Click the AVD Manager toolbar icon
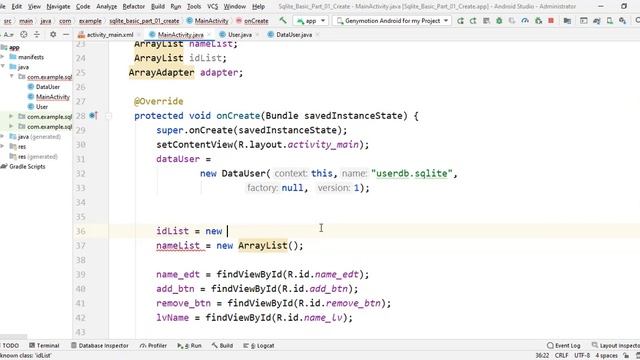Viewport: 640px width, 360px height. pos(610,21)
